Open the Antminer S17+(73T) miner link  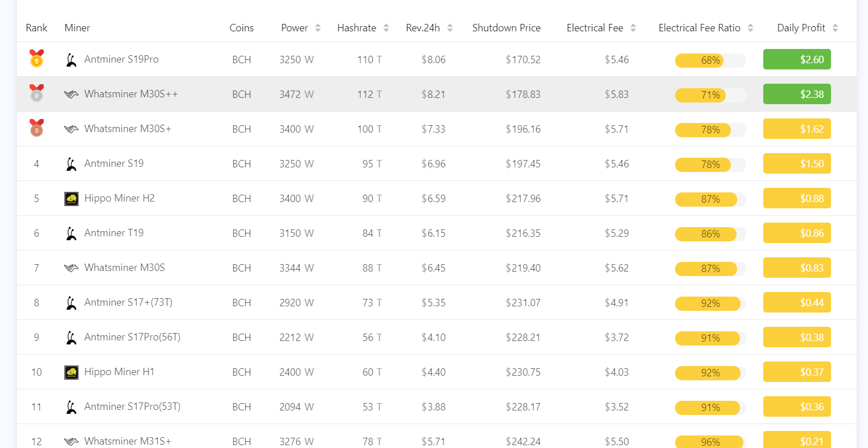128,302
